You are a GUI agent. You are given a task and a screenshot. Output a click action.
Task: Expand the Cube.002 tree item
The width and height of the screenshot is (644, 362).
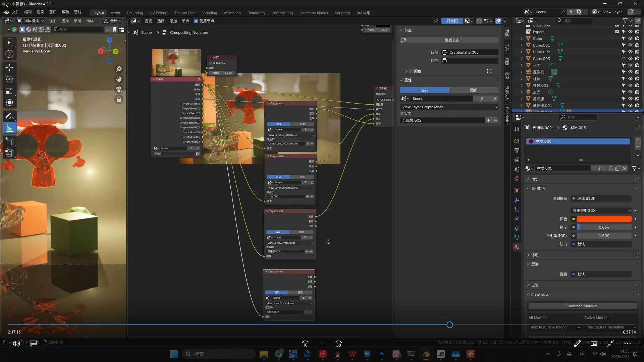click(x=522, y=52)
